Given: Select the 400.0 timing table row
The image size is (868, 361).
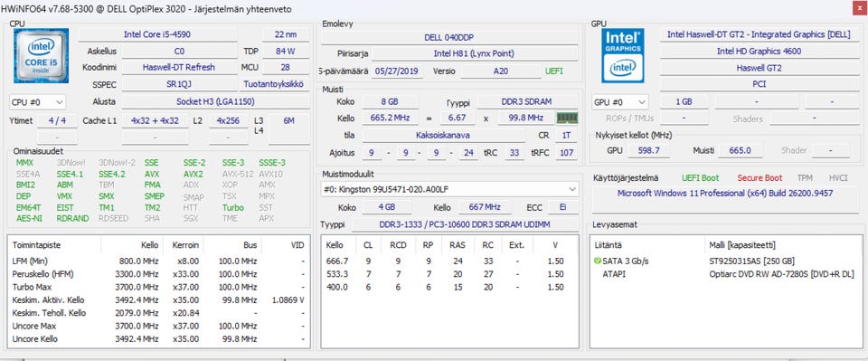Looking at the screenshot, I should click(x=449, y=287).
